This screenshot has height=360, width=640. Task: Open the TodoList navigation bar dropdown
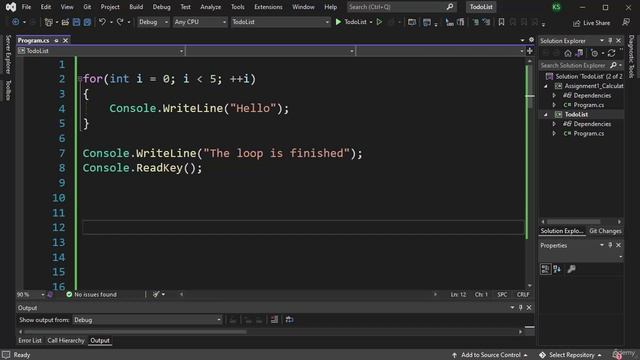click(x=101, y=51)
